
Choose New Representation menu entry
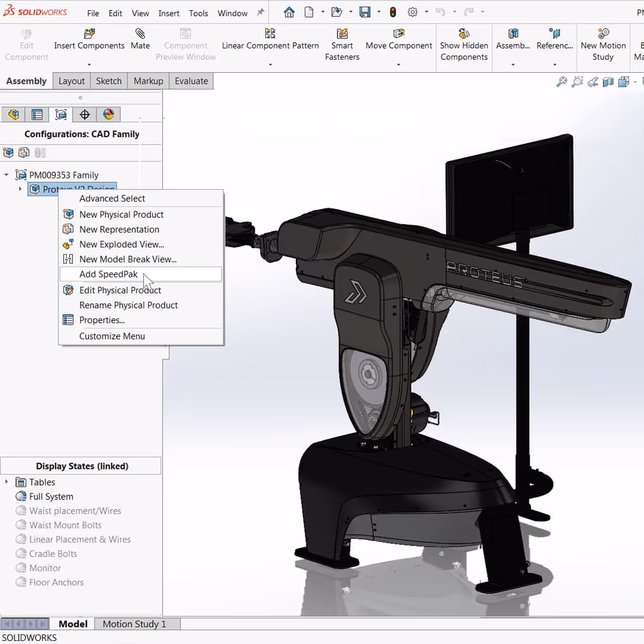pyautogui.click(x=141, y=230)
